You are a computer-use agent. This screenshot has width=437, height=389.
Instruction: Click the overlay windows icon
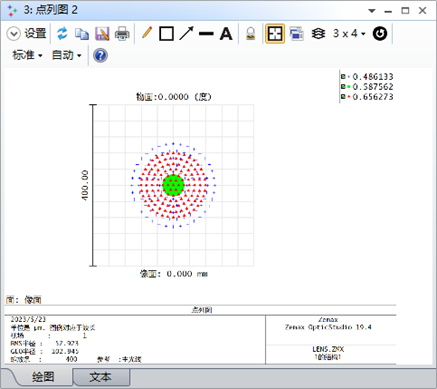297,34
